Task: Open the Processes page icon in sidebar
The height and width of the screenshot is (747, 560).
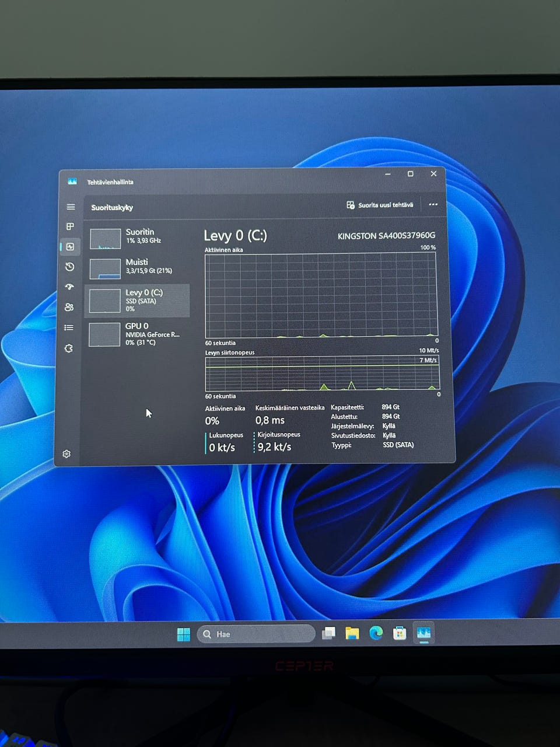Action: point(70,226)
